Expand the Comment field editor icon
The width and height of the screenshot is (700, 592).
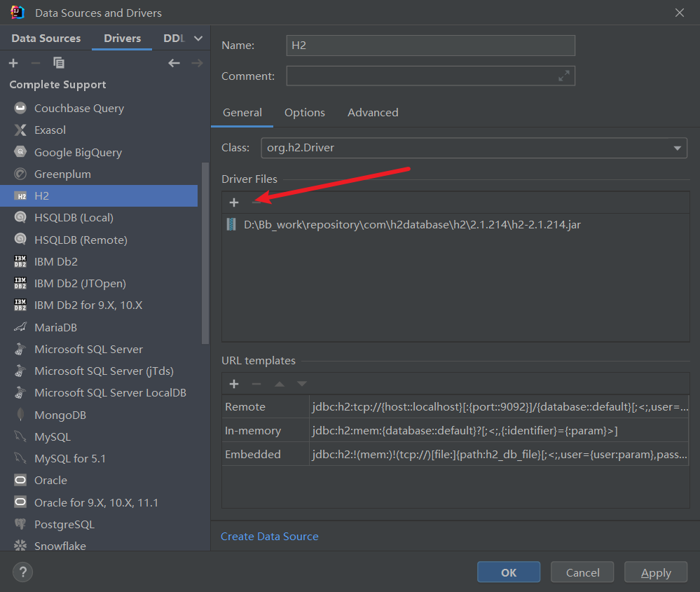[x=564, y=76]
